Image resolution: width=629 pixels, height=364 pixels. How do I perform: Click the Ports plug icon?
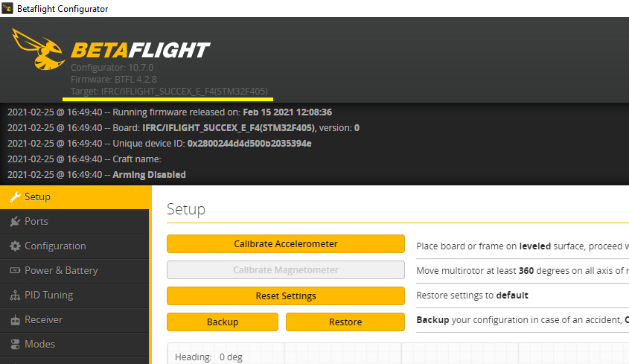tap(15, 222)
